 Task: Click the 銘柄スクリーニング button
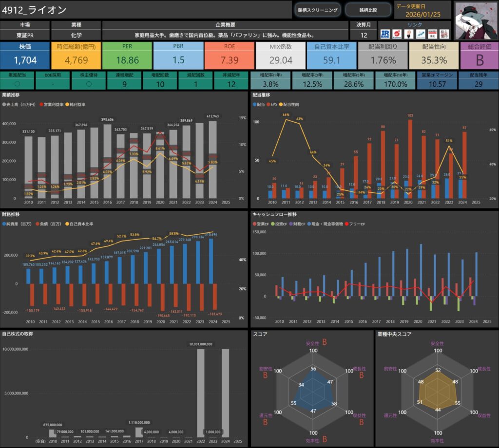(x=317, y=10)
